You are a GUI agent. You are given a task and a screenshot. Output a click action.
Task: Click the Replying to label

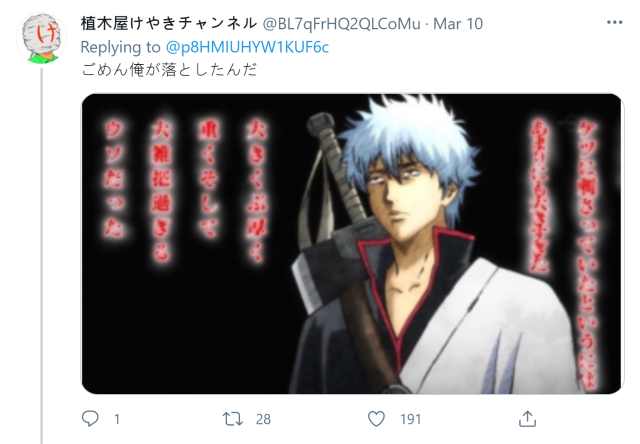120,47
